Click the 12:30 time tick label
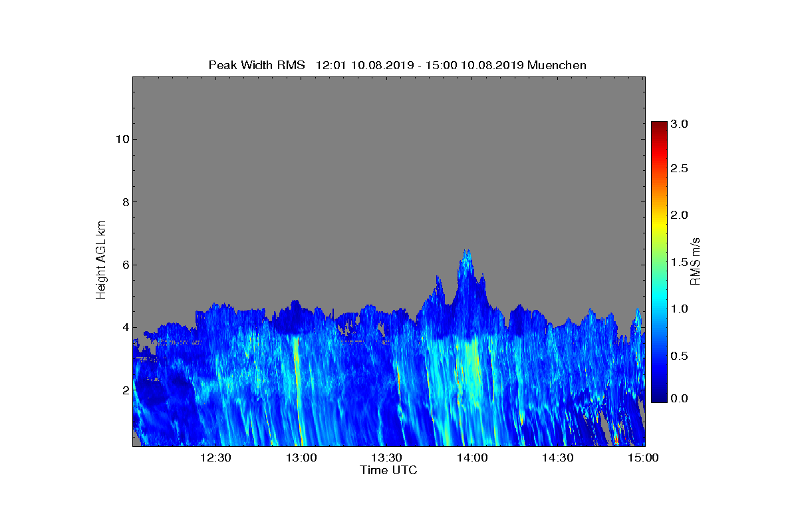This screenshot has width=798, height=532. coord(215,458)
